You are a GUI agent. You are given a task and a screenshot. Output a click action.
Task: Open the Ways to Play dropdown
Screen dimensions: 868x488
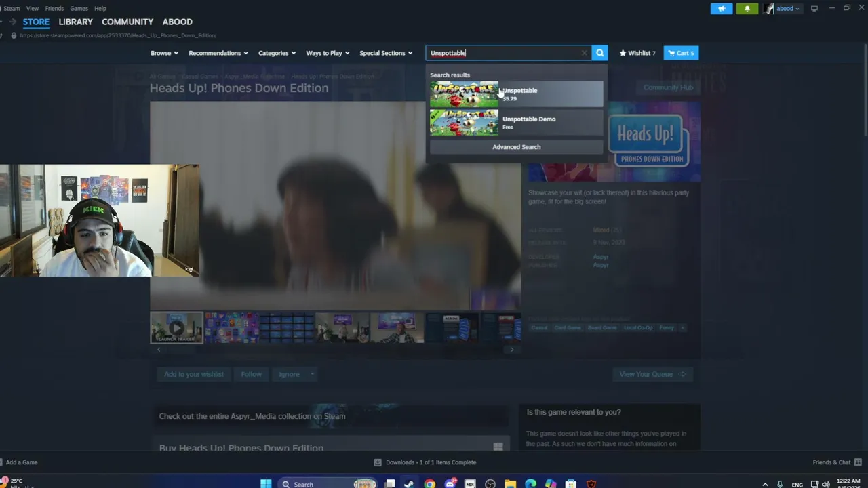click(328, 53)
